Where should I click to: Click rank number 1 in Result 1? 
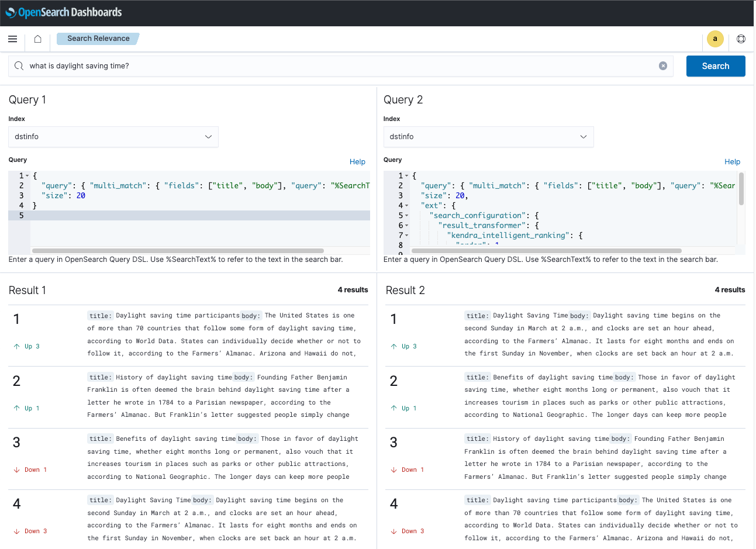(16, 319)
